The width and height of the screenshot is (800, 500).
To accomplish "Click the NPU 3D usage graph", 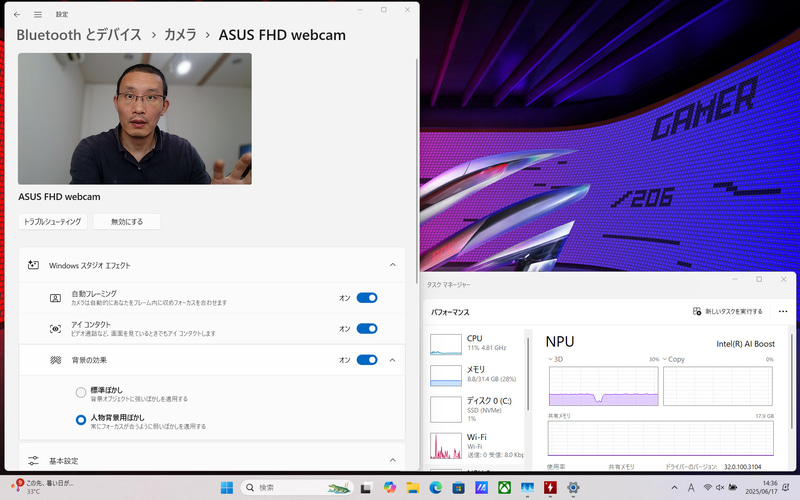I will [604, 386].
